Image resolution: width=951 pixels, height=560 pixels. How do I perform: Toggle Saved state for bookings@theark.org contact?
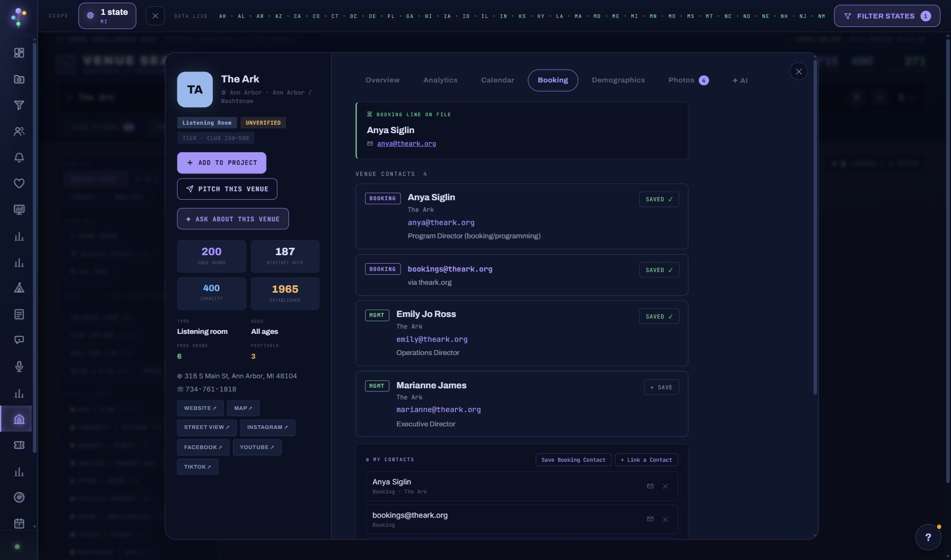coord(659,270)
